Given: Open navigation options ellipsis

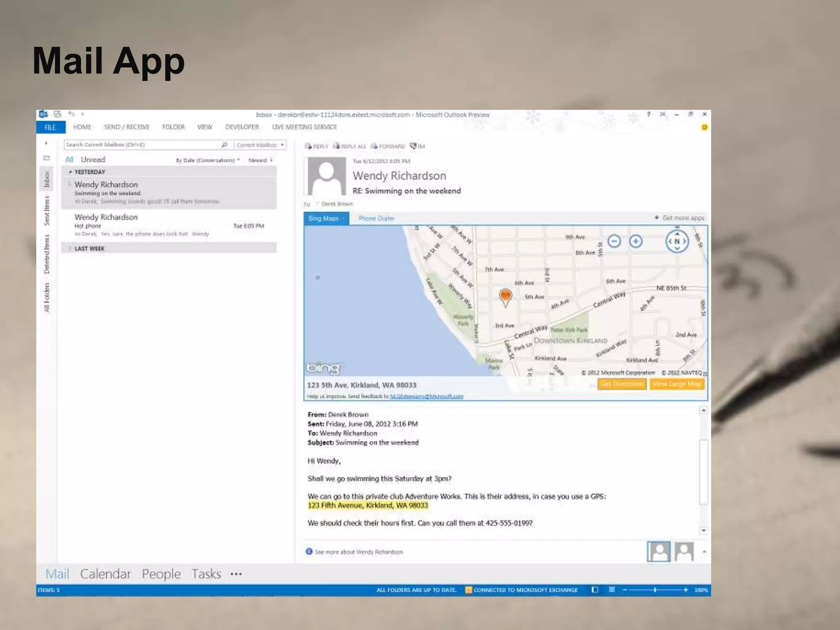Looking at the screenshot, I should pos(236,574).
